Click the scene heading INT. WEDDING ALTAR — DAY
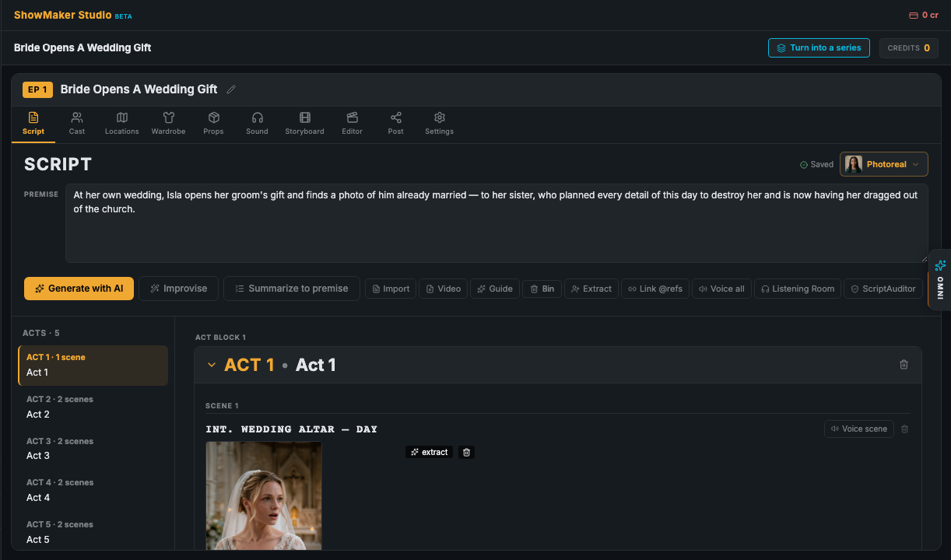The height and width of the screenshot is (560, 951). tap(292, 429)
